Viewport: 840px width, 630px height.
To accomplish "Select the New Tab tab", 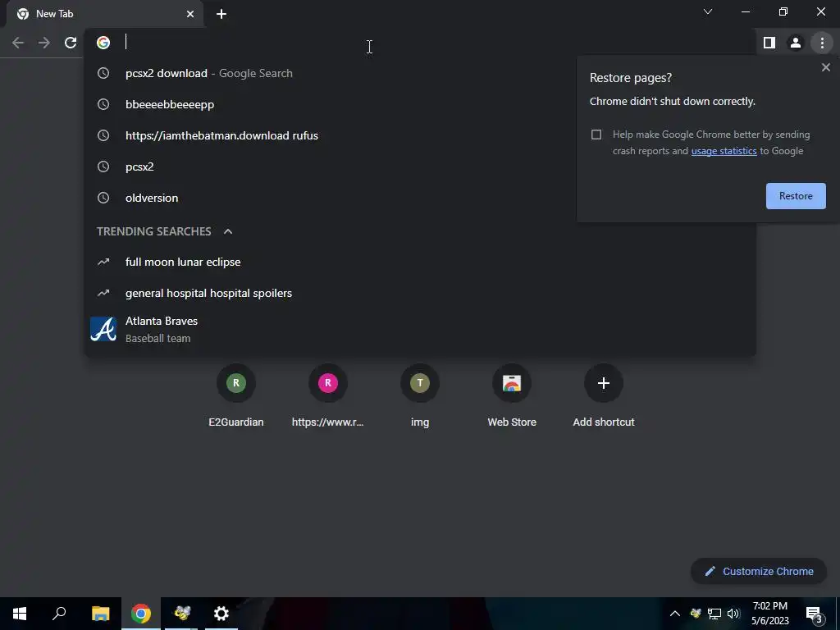I will pos(105,14).
